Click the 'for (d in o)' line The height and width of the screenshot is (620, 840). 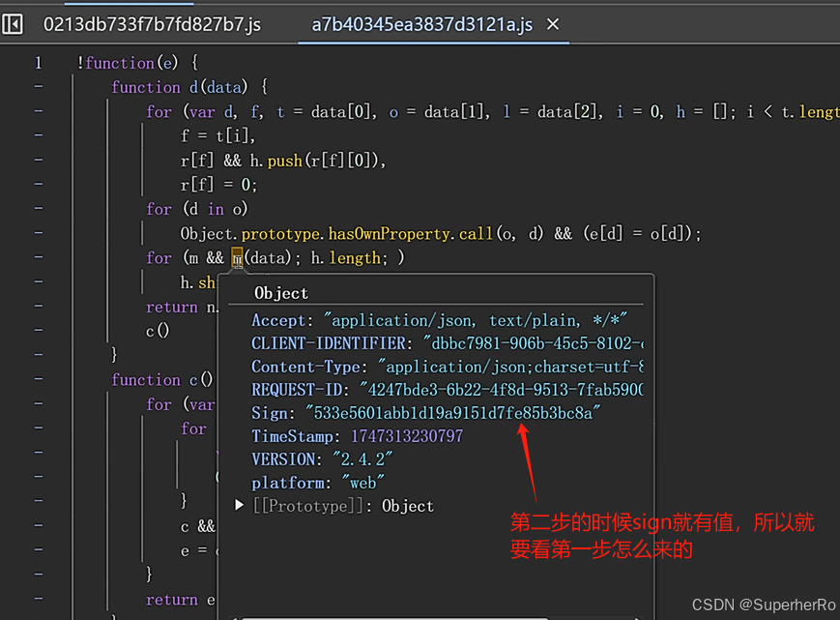click(x=197, y=209)
